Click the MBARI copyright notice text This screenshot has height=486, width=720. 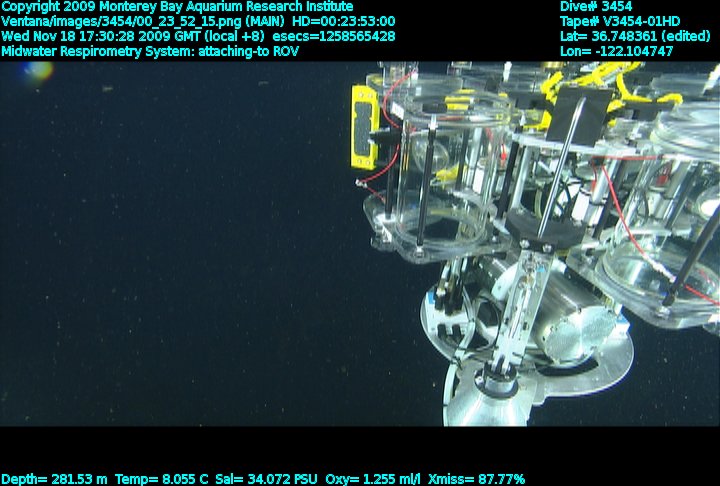pos(177,6)
